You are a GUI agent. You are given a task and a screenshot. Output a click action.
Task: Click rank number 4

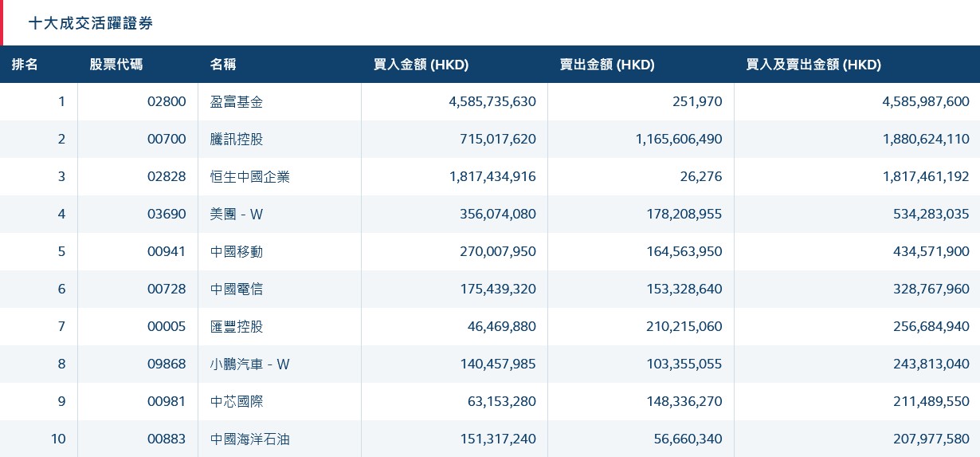62,214
